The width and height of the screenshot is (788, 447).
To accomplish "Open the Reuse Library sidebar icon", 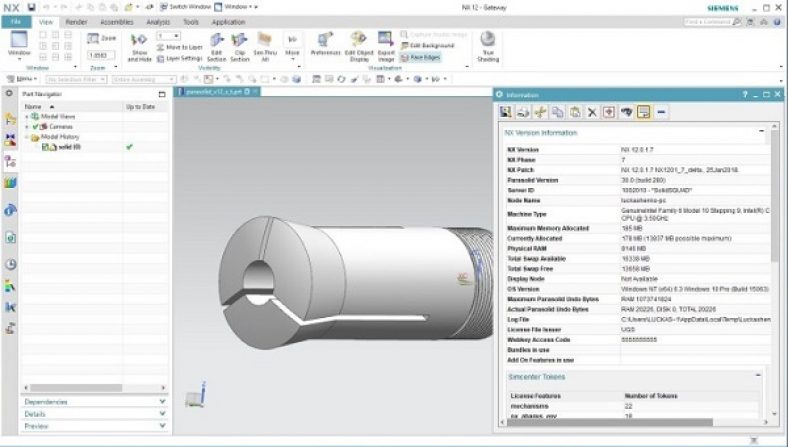I will [11, 184].
